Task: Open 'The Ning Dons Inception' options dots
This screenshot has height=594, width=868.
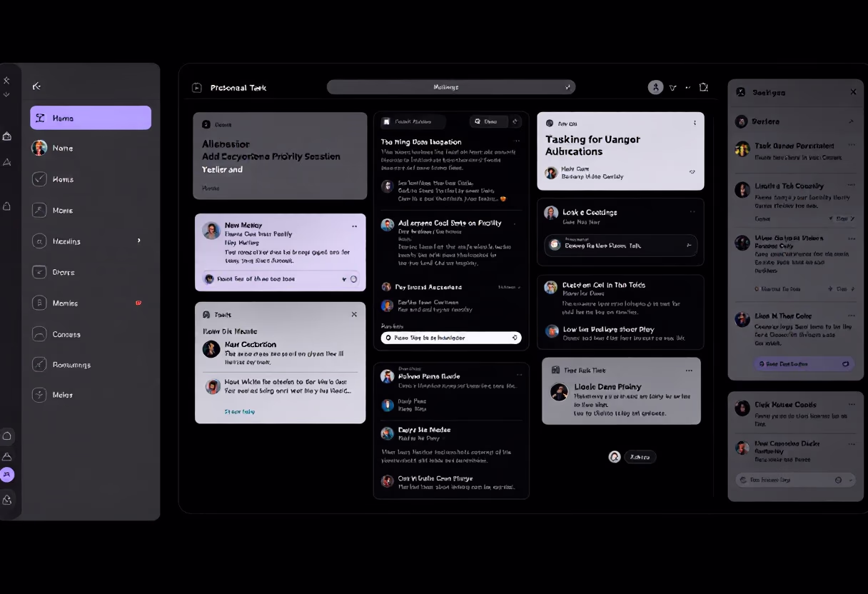Action: pyautogui.click(x=518, y=142)
